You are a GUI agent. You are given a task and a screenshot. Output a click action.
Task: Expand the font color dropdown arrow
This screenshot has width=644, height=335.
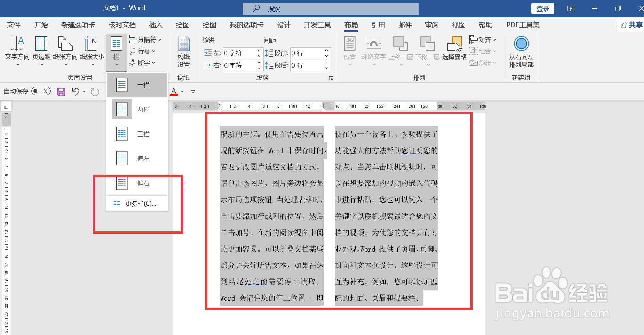(x=182, y=91)
